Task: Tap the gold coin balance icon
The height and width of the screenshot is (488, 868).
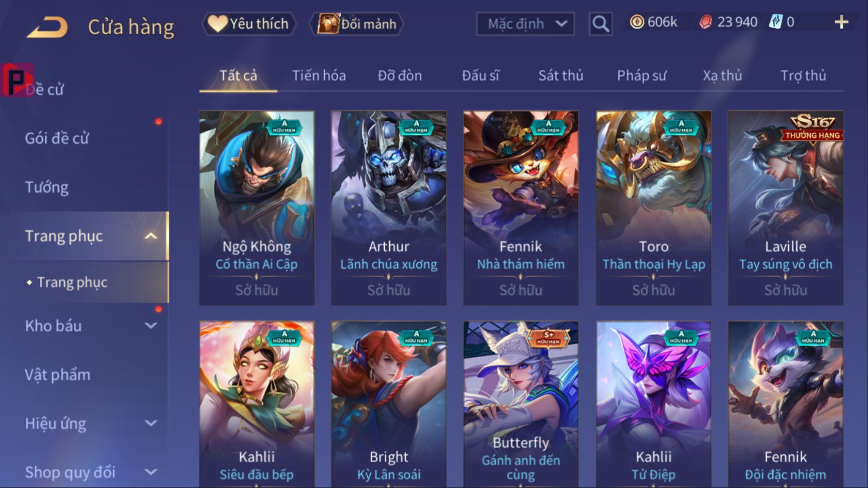Action: [x=637, y=22]
